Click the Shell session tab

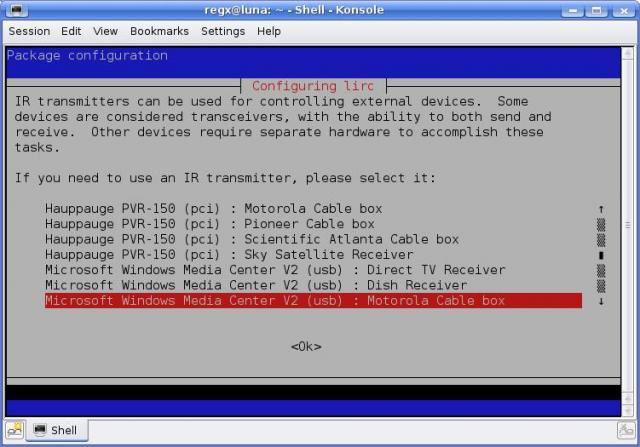click(x=57, y=430)
